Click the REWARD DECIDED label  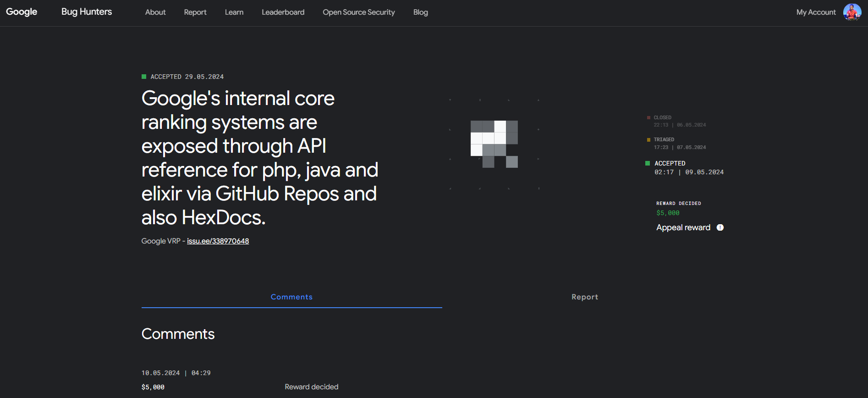(679, 203)
